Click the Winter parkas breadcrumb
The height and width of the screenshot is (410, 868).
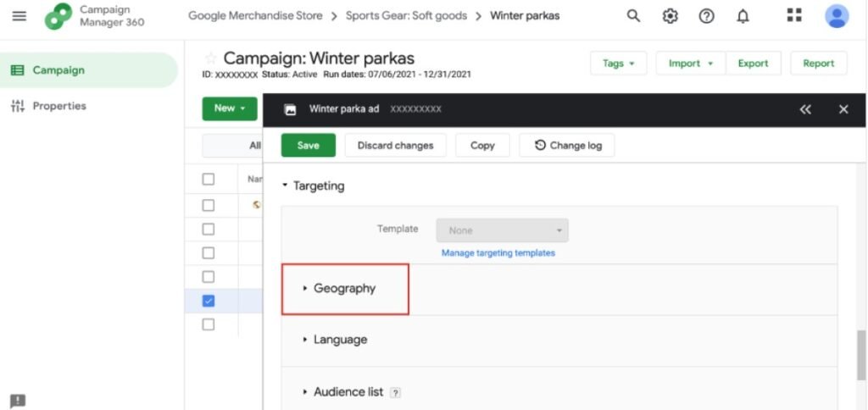point(525,16)
